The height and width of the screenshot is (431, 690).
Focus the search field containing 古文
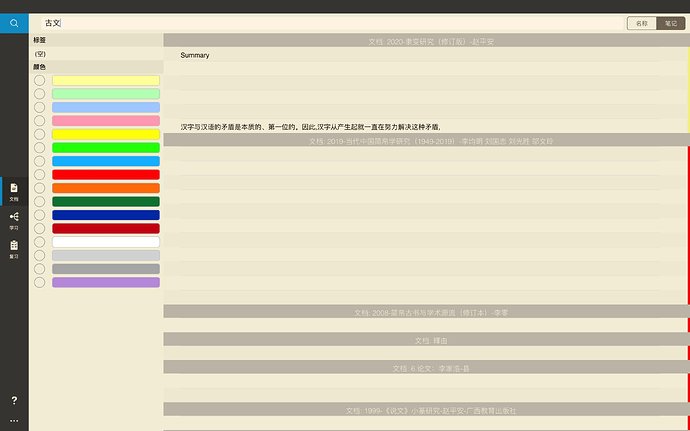point(332,23)
